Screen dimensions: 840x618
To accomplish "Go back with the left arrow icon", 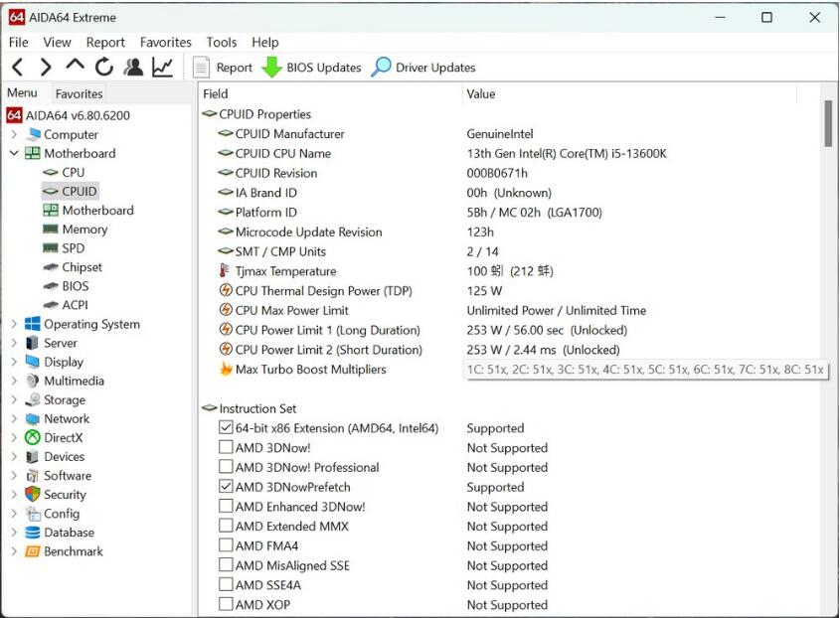I will (x=17, y=67).
